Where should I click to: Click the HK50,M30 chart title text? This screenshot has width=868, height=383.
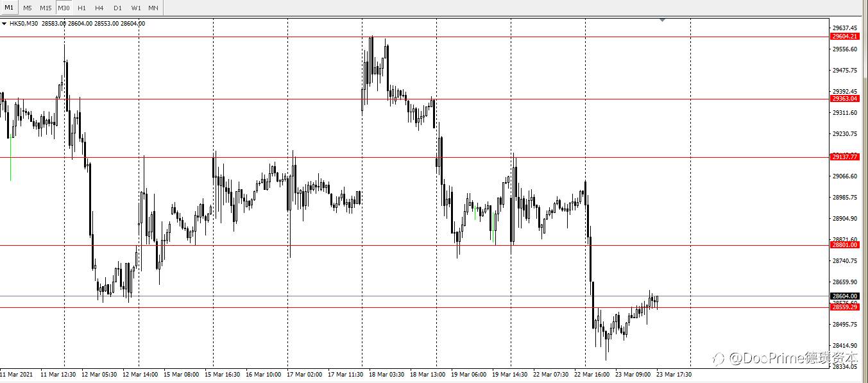24,24
